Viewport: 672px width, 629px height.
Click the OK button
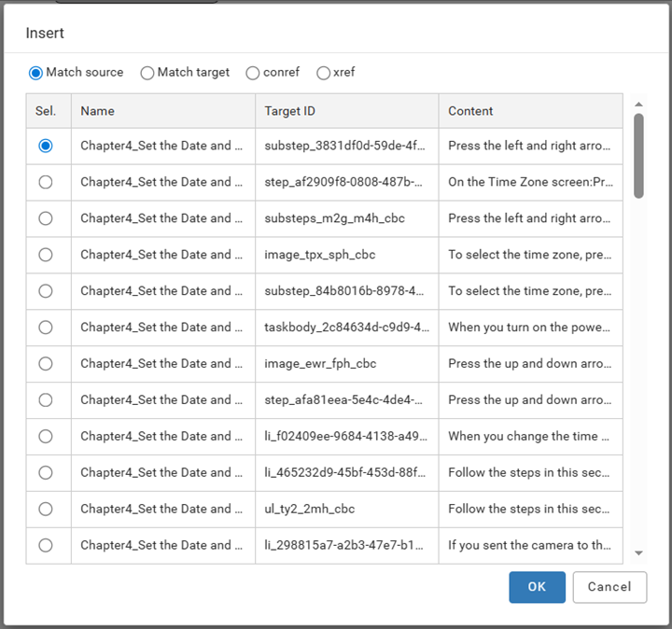[x=537, y=587]
